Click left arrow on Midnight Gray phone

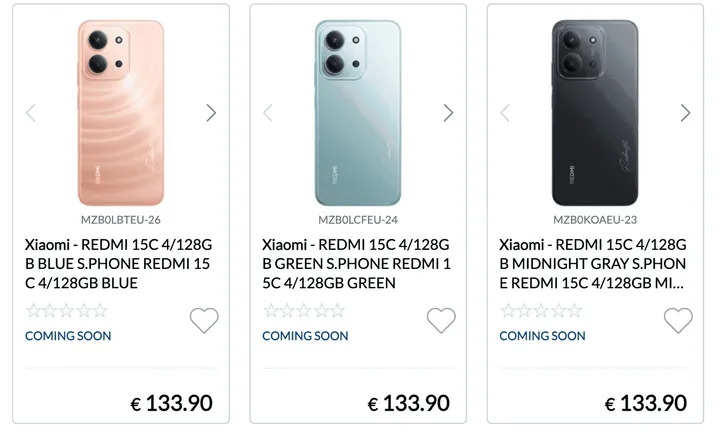tap(504, 113)
